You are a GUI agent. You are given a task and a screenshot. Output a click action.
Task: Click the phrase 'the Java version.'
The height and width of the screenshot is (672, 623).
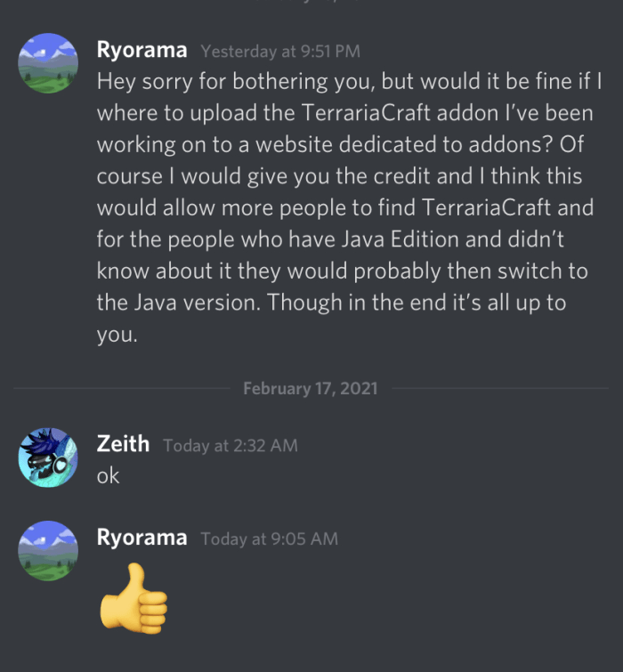point(179,302)
